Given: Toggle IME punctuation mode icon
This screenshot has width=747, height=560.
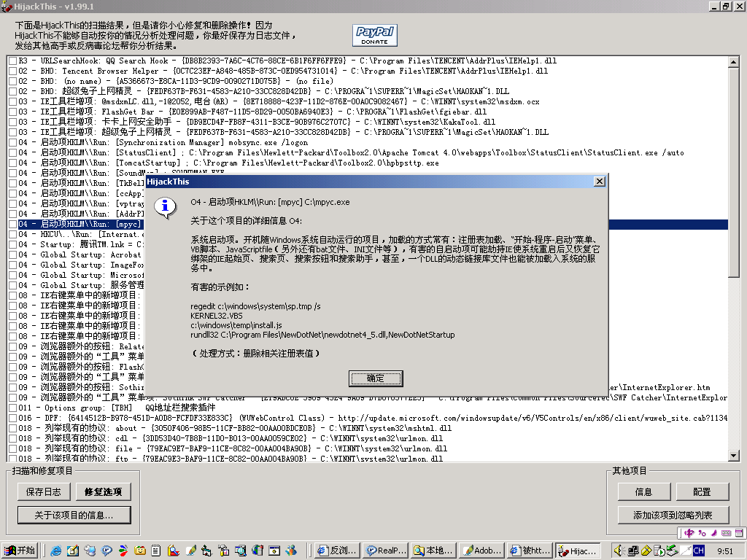Looking at the screenshot, I should pos(702,533).
